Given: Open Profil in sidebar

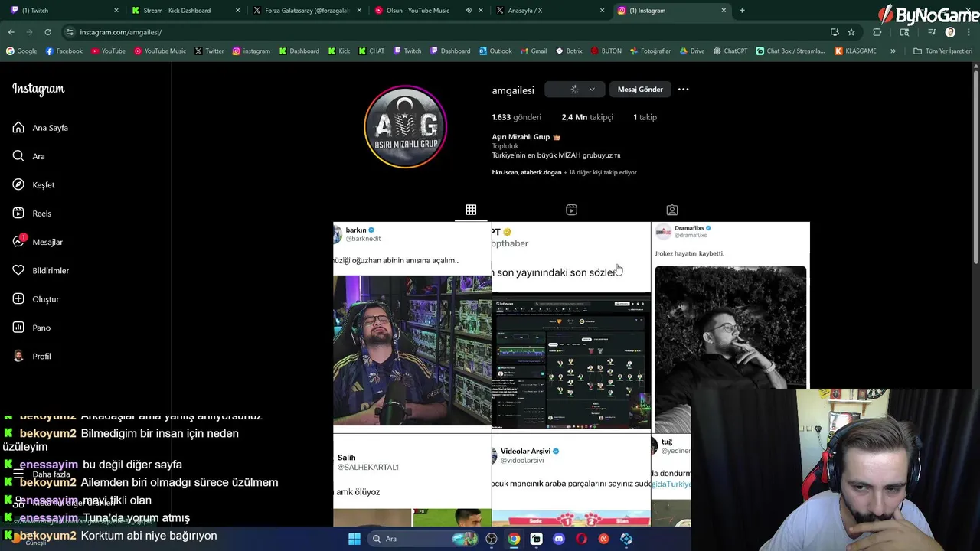Looking at the screenshot, I should 31,356.
